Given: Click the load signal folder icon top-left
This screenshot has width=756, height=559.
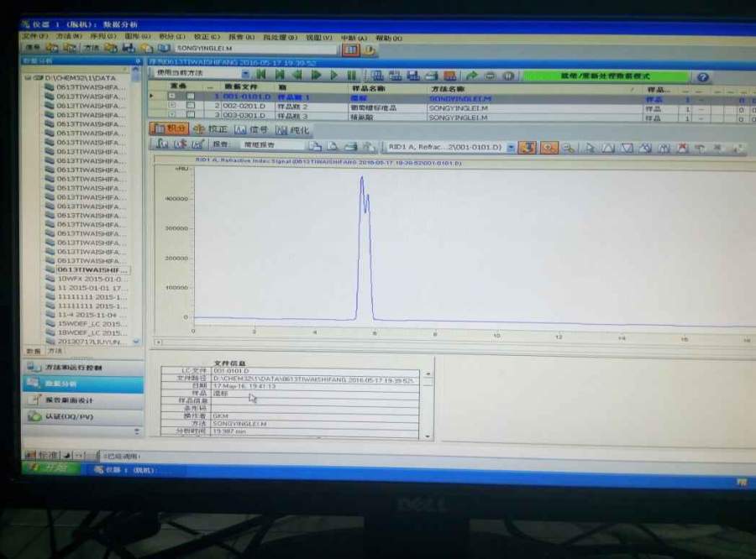Looking at the screenshot, I should [52, 47].
